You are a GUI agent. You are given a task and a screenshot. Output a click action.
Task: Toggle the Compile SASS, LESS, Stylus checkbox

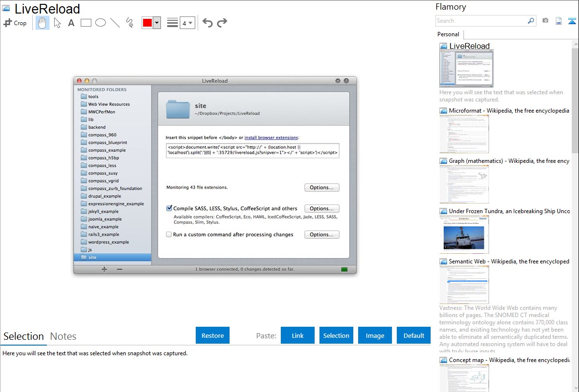(x=169, y=208)
